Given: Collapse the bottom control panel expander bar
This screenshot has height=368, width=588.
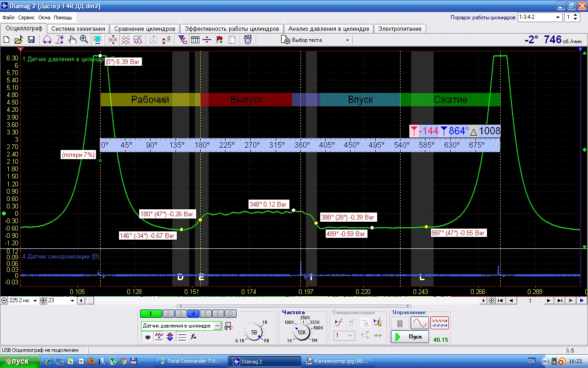Looking at the screenshot, I should pos(294,306).
